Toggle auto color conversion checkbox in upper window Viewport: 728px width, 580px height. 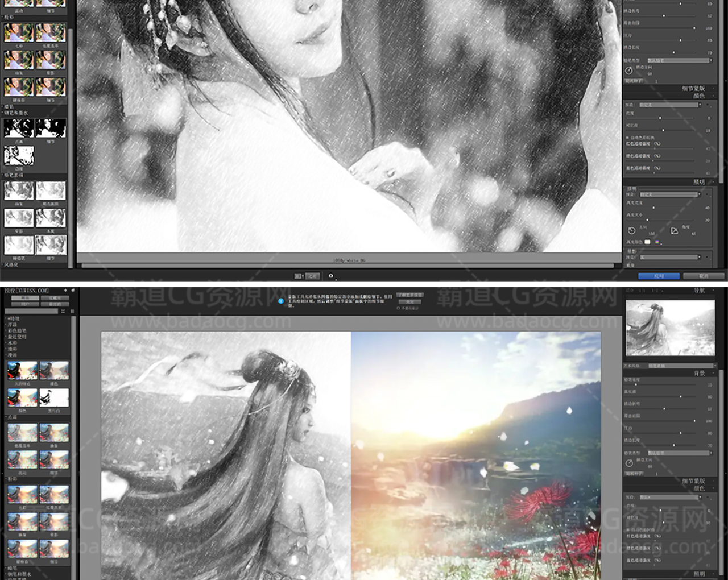[627, 138]
